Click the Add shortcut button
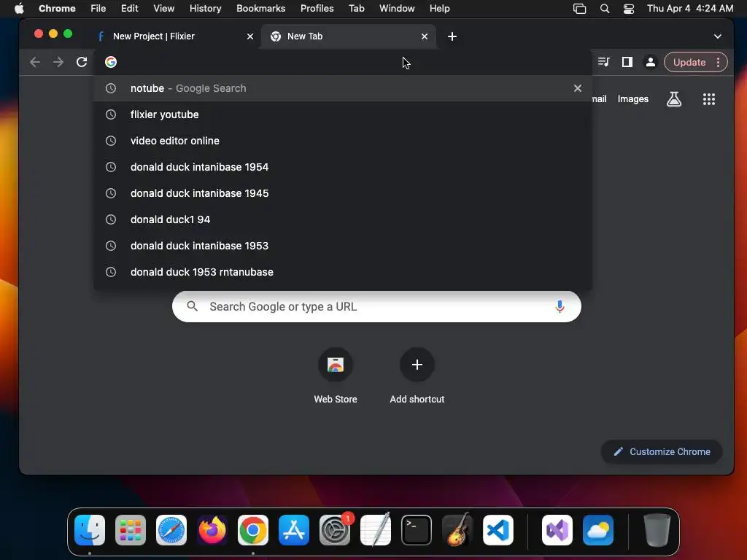Image resolution: width=747 pixels, height=560 pixels. [417, 376]
